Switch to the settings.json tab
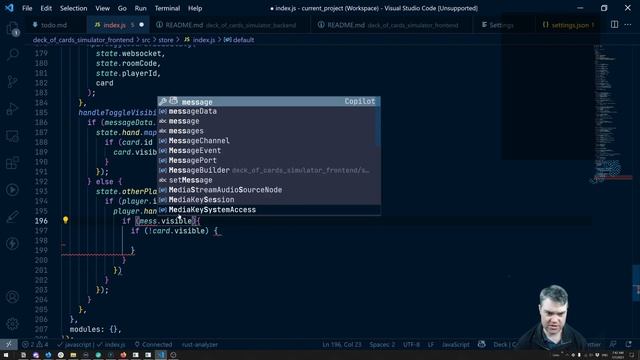Image resolution: width=640 pixels, height=360 pixels. pyautogui.click(x=569, y=25)
